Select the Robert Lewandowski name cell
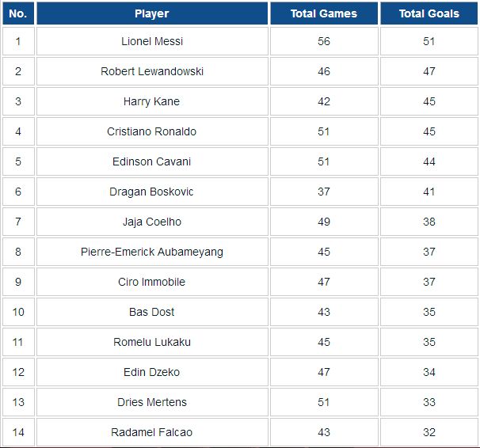Viewport: 480px width, 448px height. point(152,71)
